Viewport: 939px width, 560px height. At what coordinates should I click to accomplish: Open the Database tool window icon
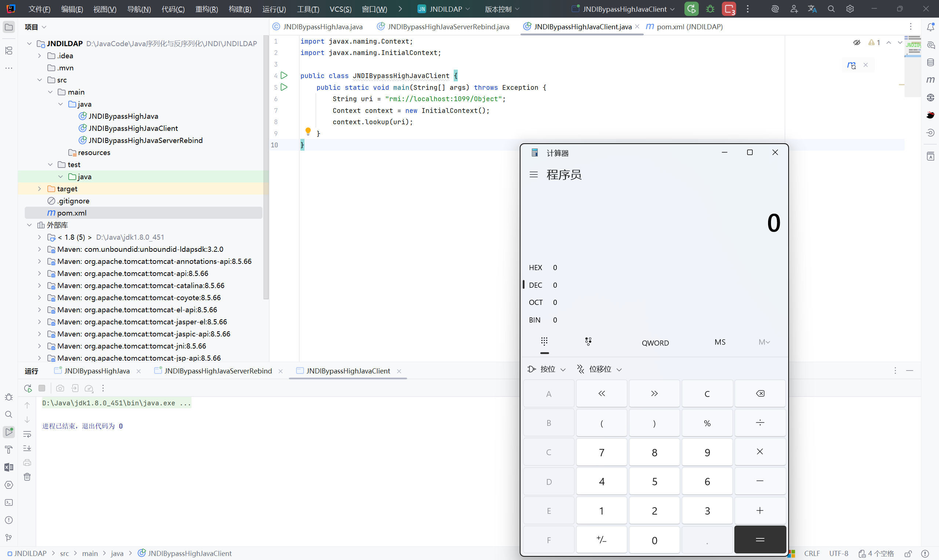point(930,62)
